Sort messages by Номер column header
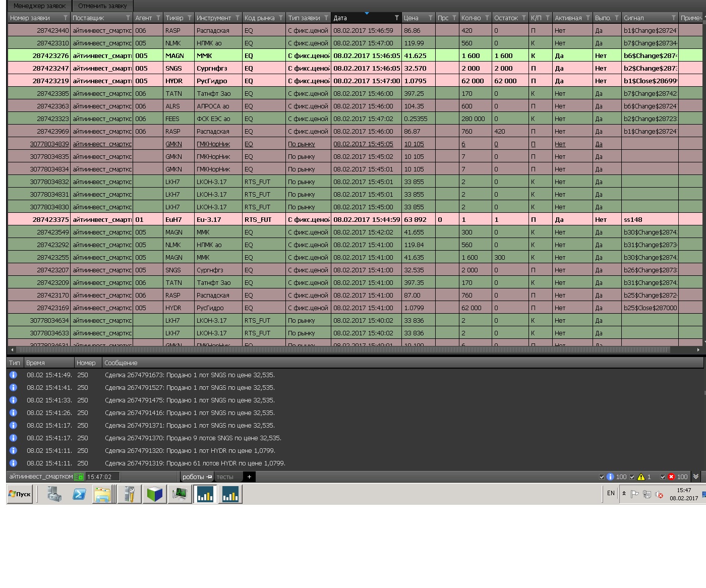Screen dimensions: 706x588 pyautogui.click(x=88, y=363)
